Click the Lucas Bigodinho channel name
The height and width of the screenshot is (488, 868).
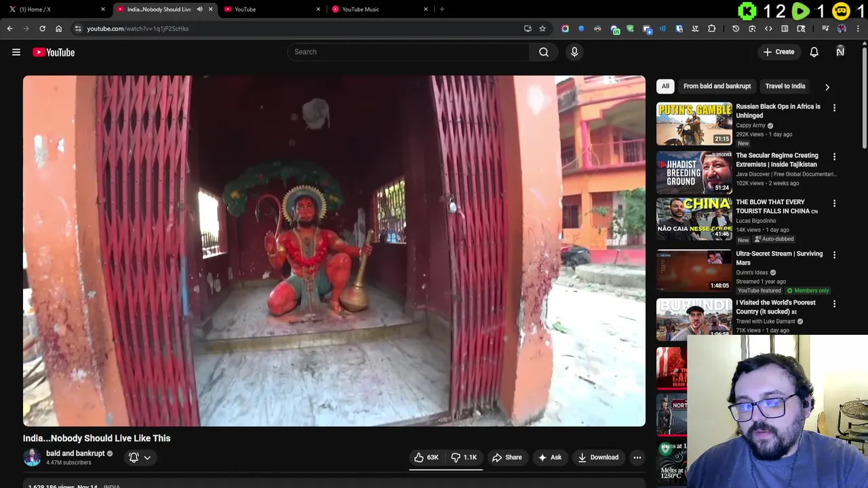(756, 221)
